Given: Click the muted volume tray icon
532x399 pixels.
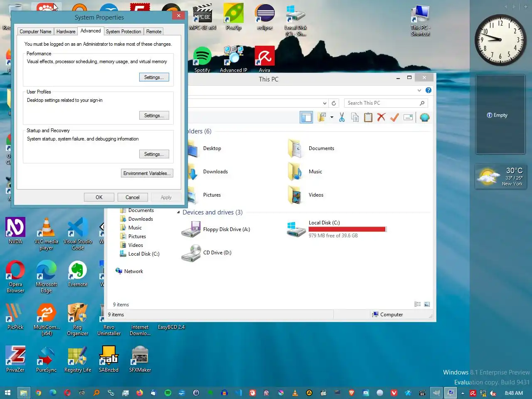Looking at the screenshot, I should click(x=493, y=393).
